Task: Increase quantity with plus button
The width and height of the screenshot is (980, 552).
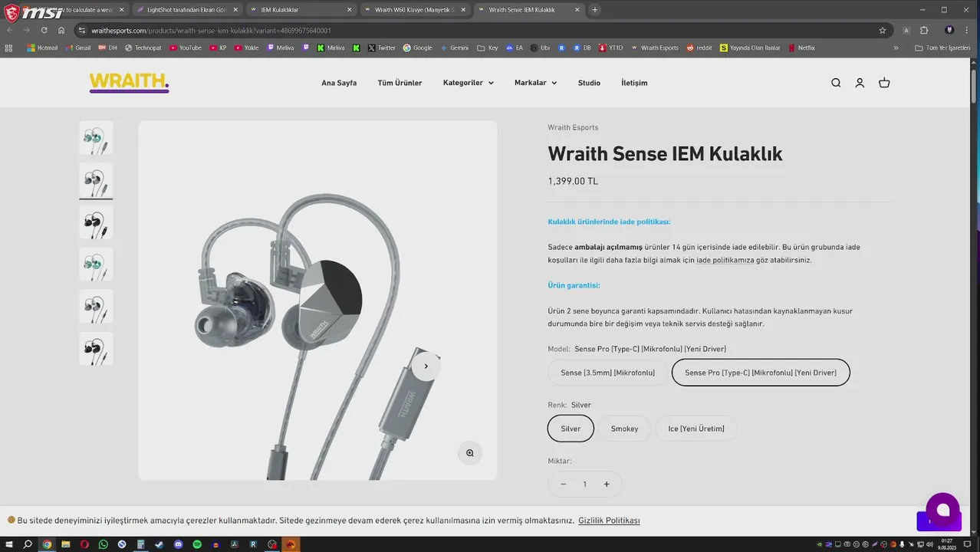Action: pos(607,484)
